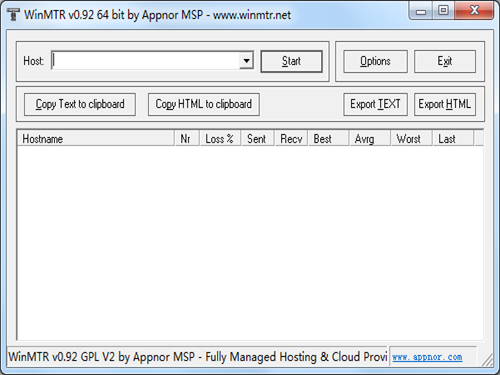Click the Exit button
Image resolution: width=500 pixels, height=375 pixels.
445,61
